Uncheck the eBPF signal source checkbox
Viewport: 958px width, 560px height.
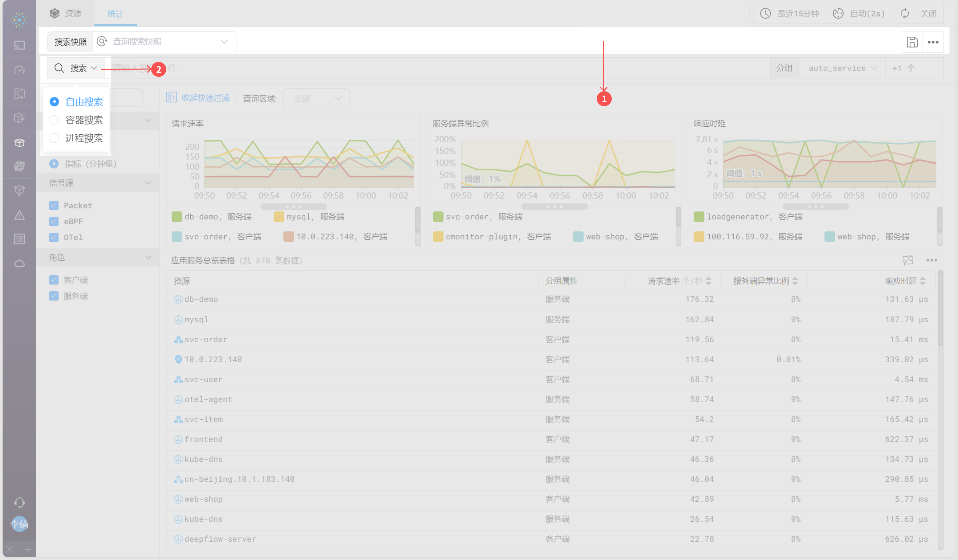[54, 221]
